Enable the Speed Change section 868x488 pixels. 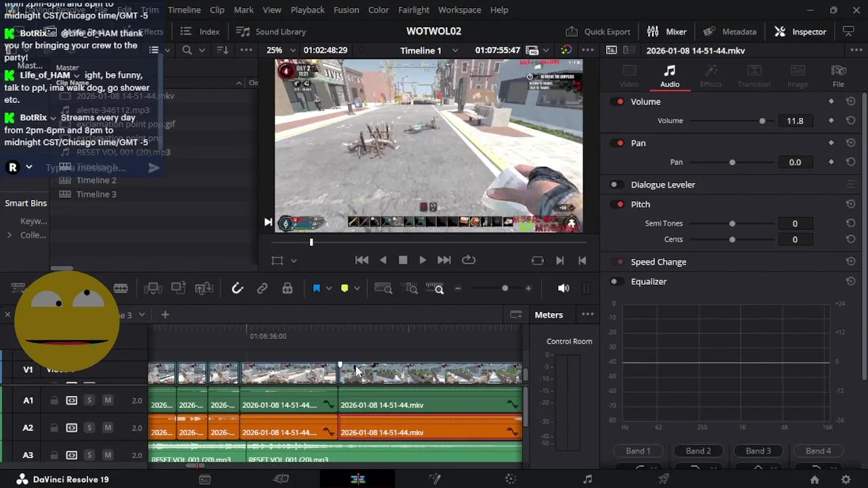pyautogui.click(x=617, y=262)
